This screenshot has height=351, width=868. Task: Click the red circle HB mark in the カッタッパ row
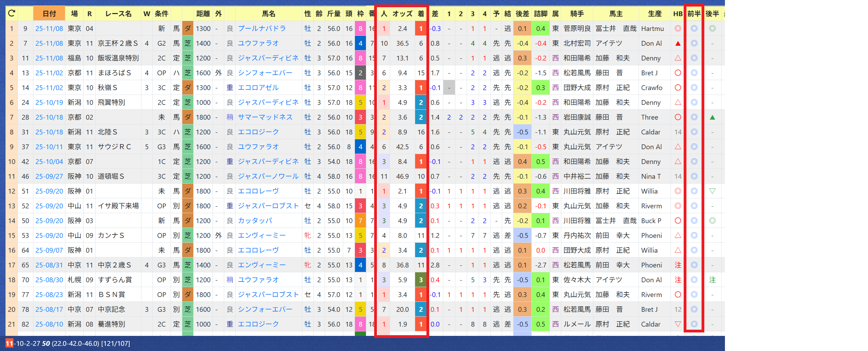(x=677, y=221)
